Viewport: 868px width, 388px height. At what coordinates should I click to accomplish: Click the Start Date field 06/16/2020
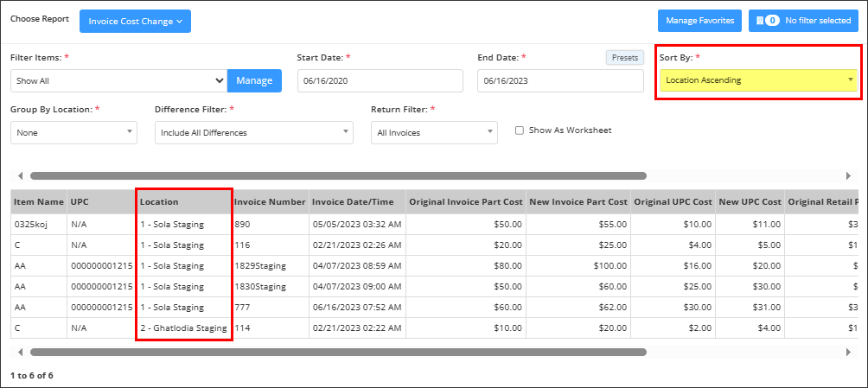(380, 81)
